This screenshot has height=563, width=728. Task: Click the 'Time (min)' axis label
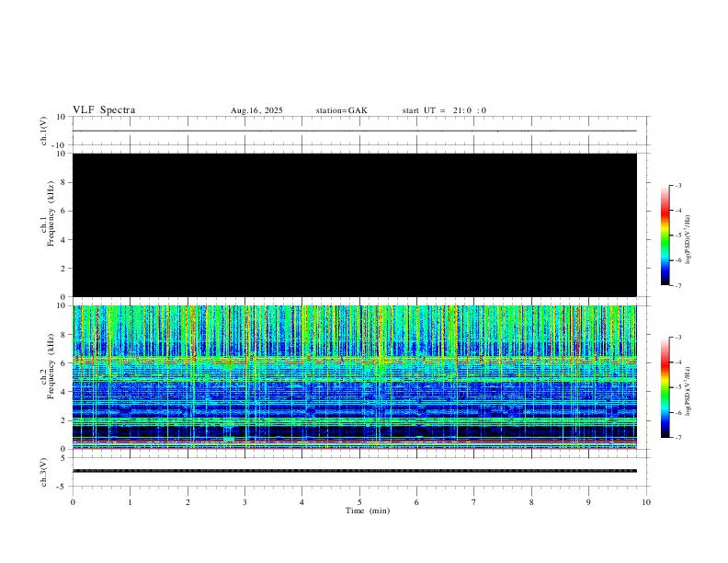coord(368,511)
